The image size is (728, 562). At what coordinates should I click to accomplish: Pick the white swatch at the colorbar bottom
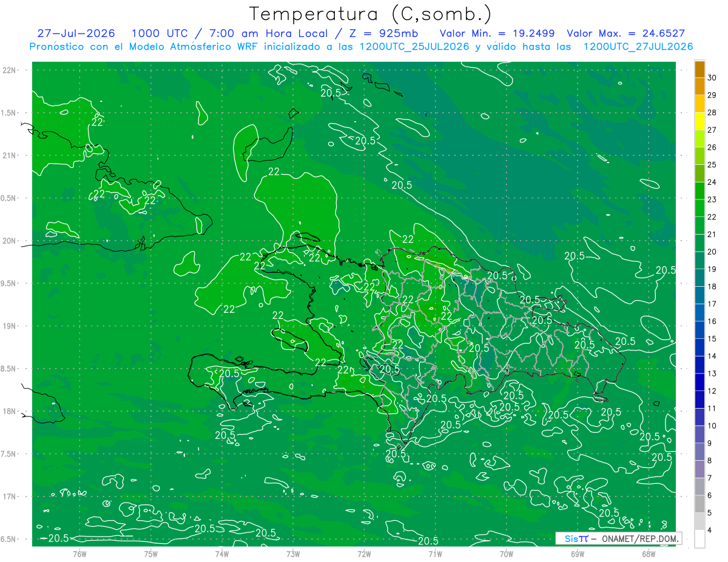coord(699,539)
